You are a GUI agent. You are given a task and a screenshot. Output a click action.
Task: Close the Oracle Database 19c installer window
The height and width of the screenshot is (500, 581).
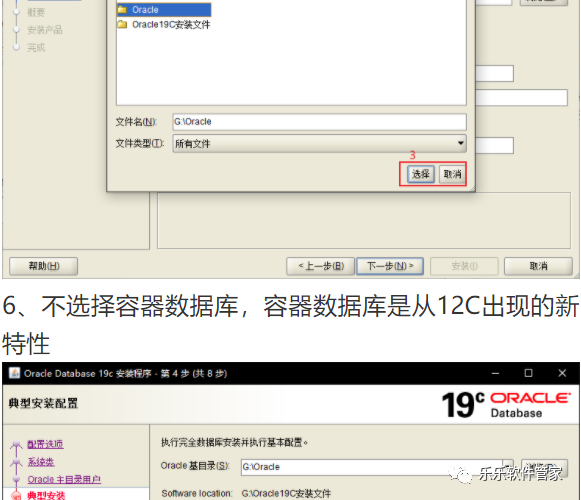(562, 373)
